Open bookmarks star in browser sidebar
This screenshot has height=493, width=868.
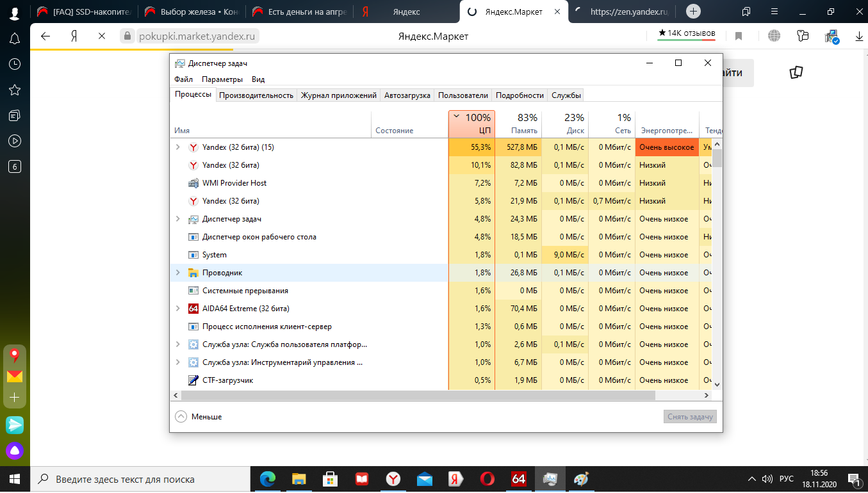click(x=14, y=90)
